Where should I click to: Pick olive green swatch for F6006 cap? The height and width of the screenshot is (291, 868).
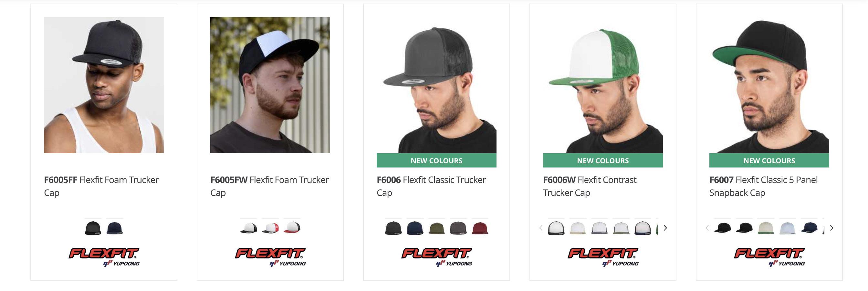[x=437, y=228]
